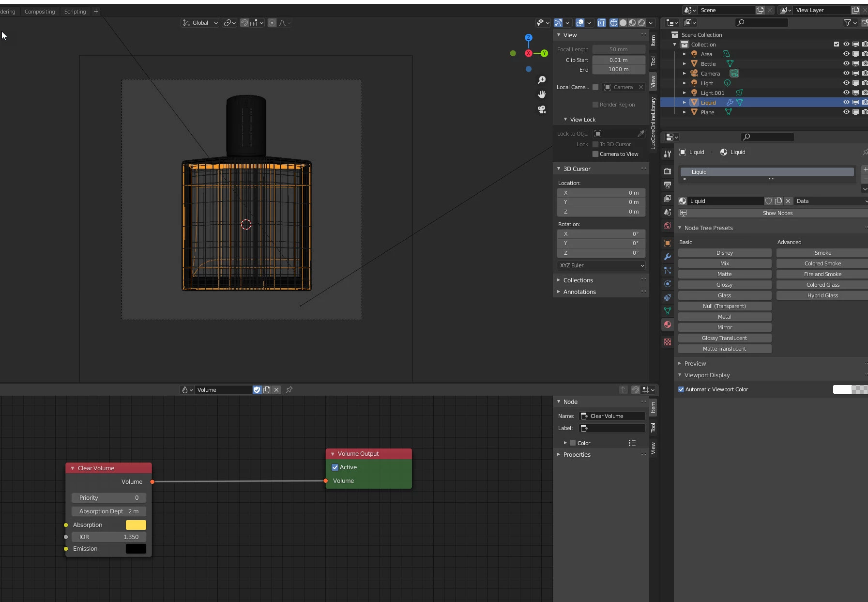Image resolution: width=868 pixels, height=602 pixels.
Task: Click the zoom magnifier icon in viewport
Action: [x=542, y=80]
